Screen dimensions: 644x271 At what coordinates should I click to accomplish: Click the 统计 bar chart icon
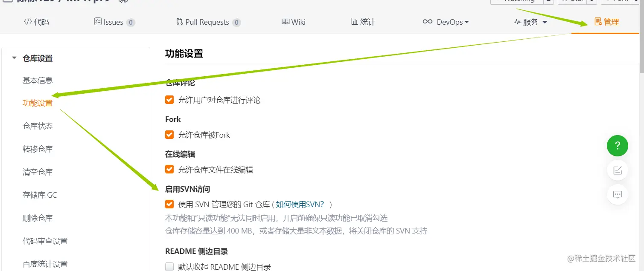point(354,22)
